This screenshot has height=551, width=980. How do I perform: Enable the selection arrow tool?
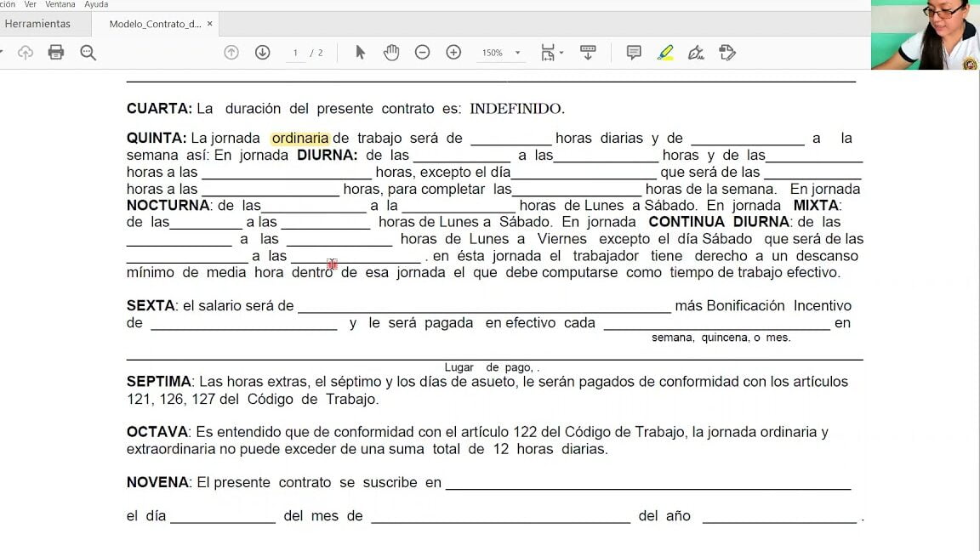coord(360,52)
